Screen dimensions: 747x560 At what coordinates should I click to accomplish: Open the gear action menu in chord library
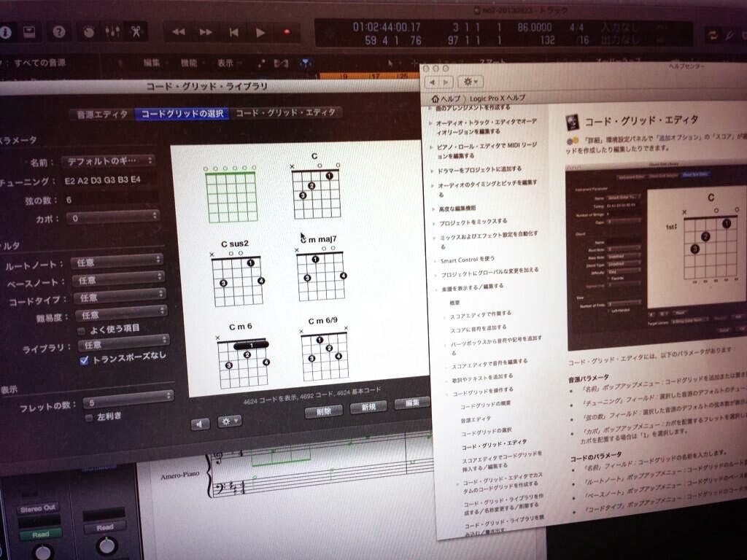point(230,421)
